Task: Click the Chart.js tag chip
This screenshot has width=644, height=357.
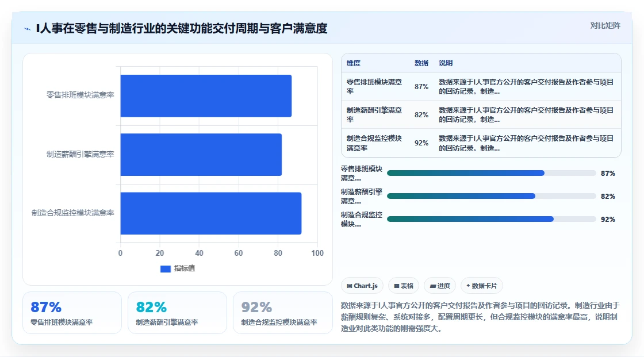Action: [x=362, y=286]
